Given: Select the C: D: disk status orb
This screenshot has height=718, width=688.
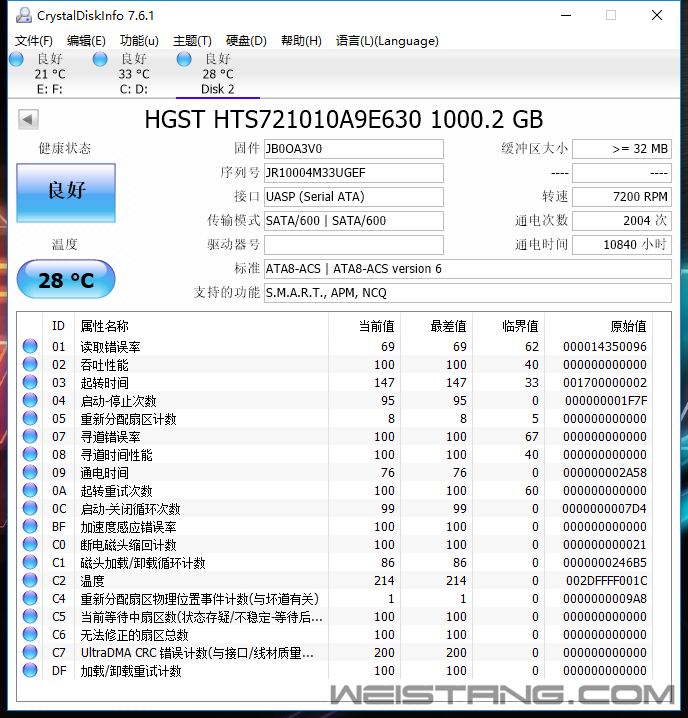Looking at the screenshot, I should (x=100, y=59).
